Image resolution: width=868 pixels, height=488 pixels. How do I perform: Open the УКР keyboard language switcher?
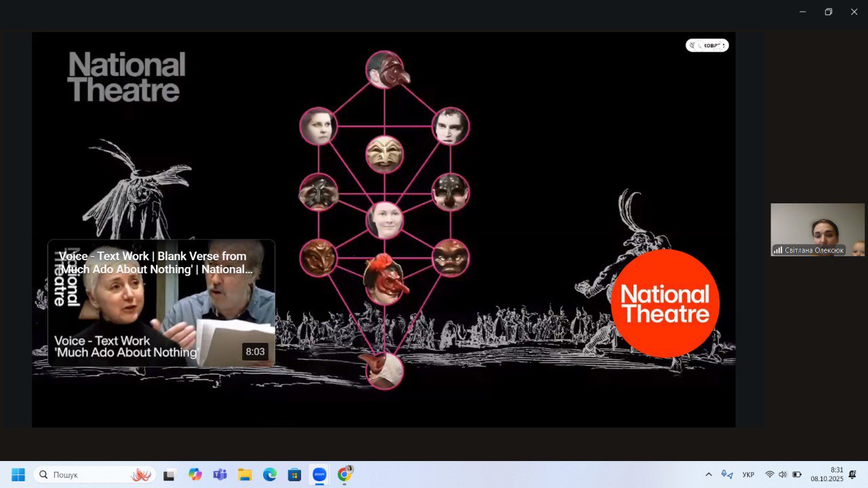tap(748, 474)
